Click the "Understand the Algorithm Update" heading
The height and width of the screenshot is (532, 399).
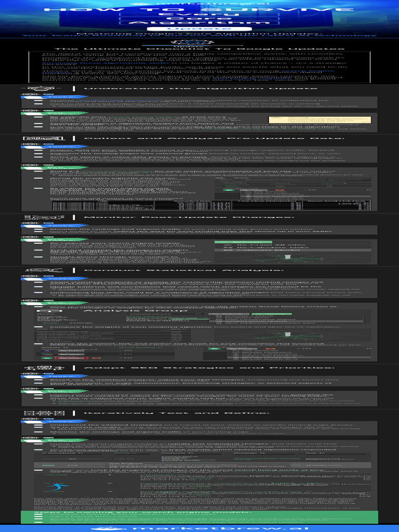tap(201, 88)
